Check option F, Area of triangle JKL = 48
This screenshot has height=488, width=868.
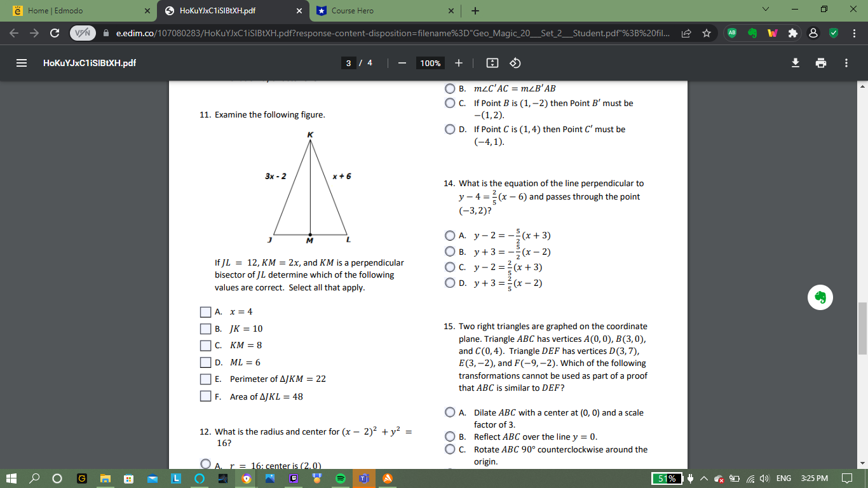point(205,396)
